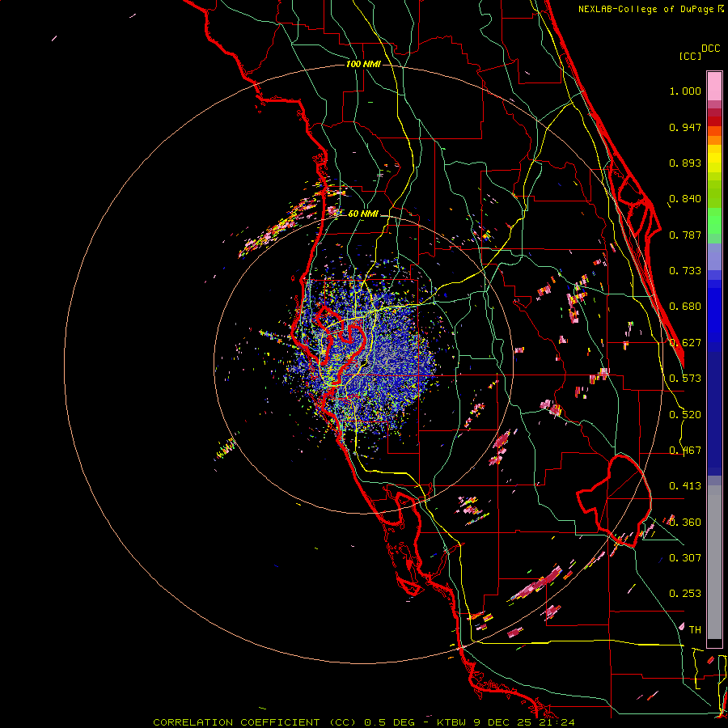Select the 1.000 scale value
Screen dimensions: 728x728
click(685, 91)
